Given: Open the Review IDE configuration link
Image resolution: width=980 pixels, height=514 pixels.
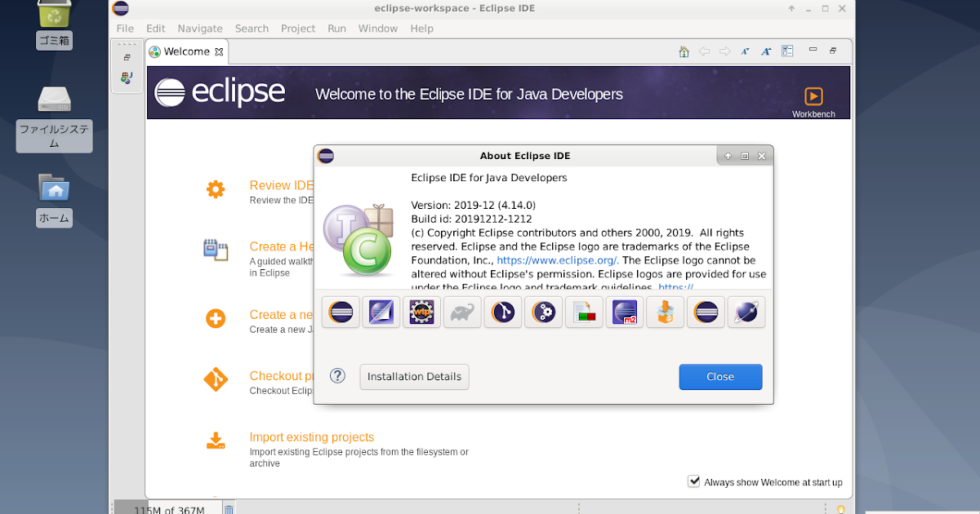Looking at the screenshot, I should (x=282, y=185).
